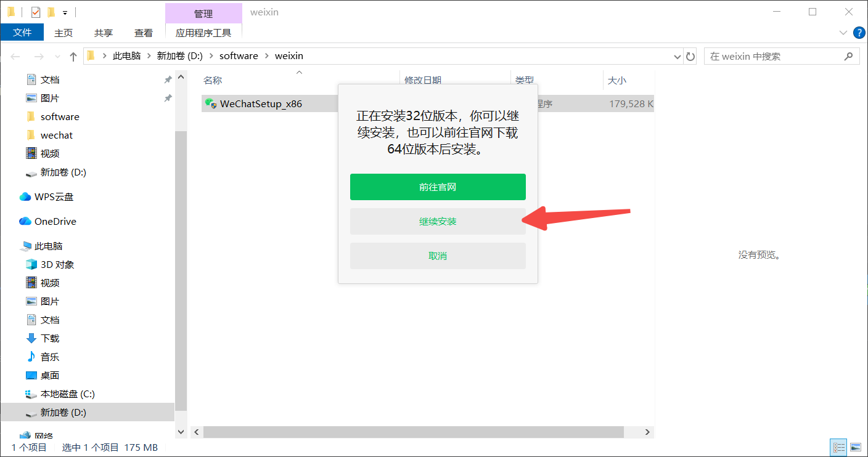Click the 此电脑 breadcrumb in address bar
This screenshot has width=868, height=457.
[x=126, y=56]
